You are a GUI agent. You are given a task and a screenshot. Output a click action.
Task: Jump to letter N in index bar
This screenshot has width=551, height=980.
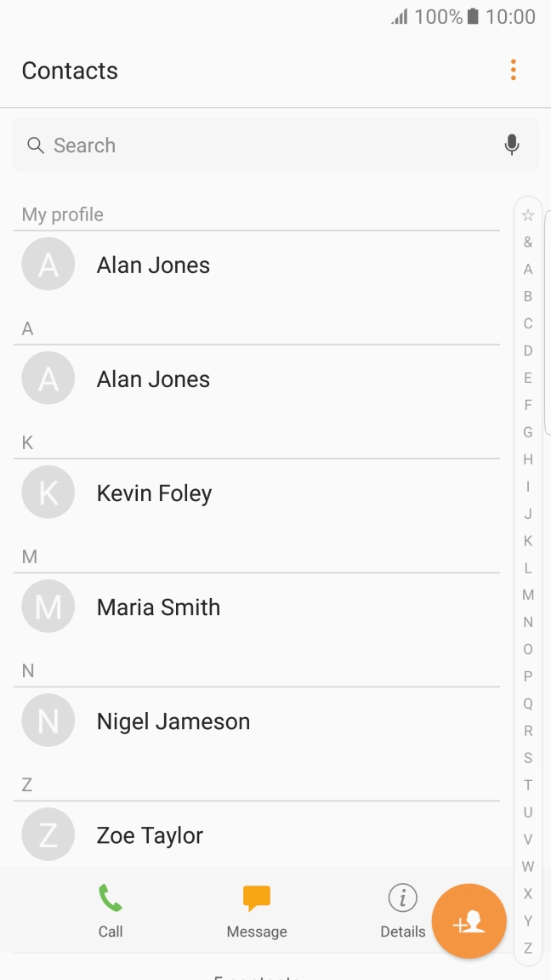(528, 622)
